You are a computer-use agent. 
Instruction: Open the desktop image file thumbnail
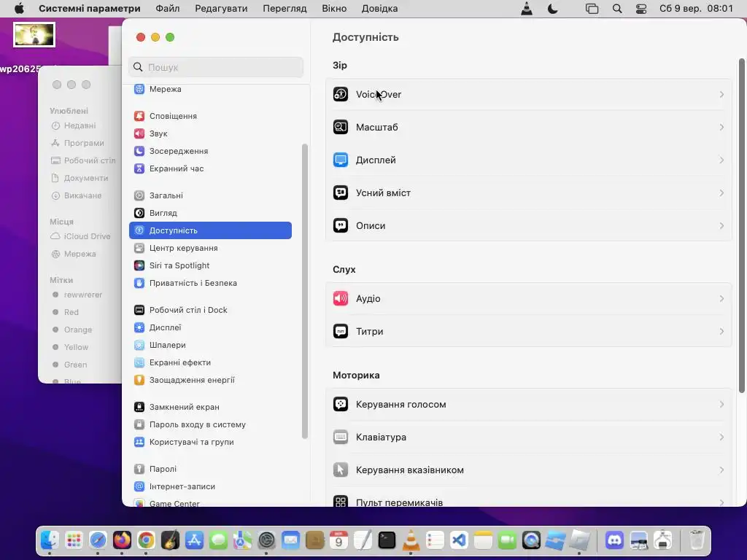coord(34,35)
